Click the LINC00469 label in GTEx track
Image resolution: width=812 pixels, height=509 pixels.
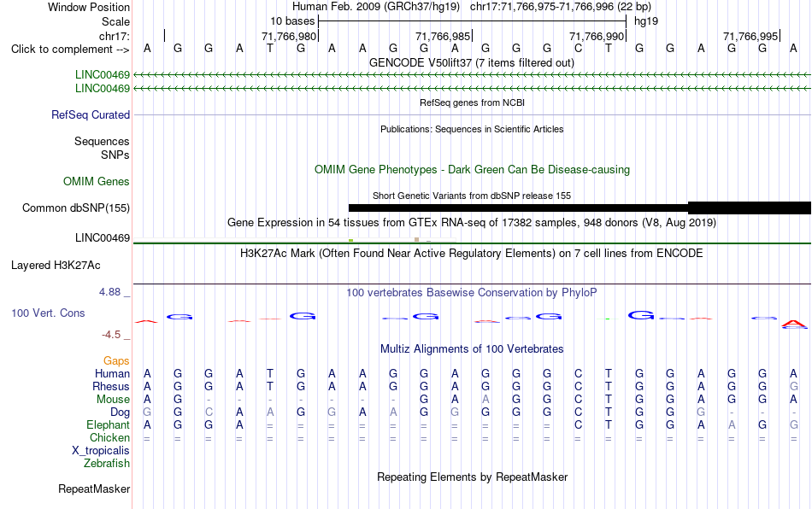point(103,238)
